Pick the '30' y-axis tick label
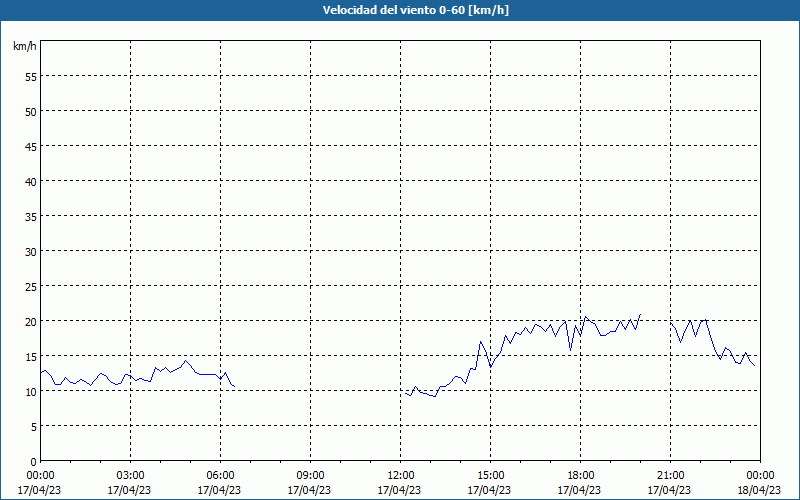Viewport: 800px width, 500px height. (31, 252)
